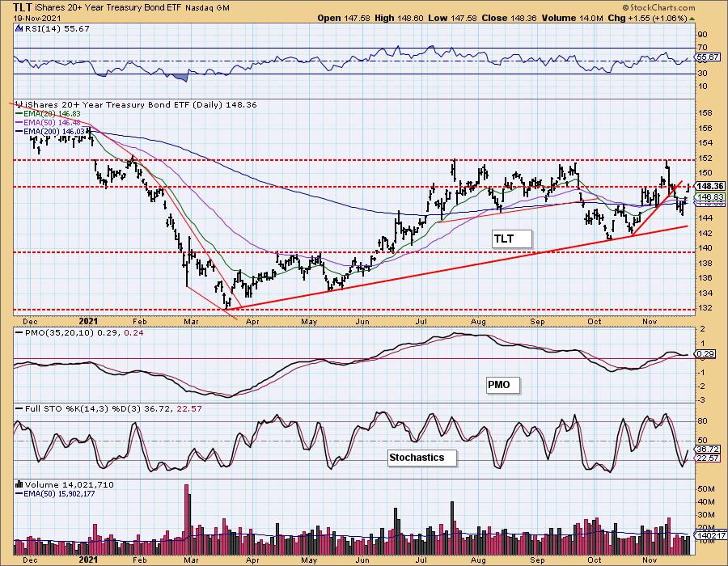728x566 pixels.
Task: Click the Mar label on the price chart axis
Action: click(x=191, y=322)
